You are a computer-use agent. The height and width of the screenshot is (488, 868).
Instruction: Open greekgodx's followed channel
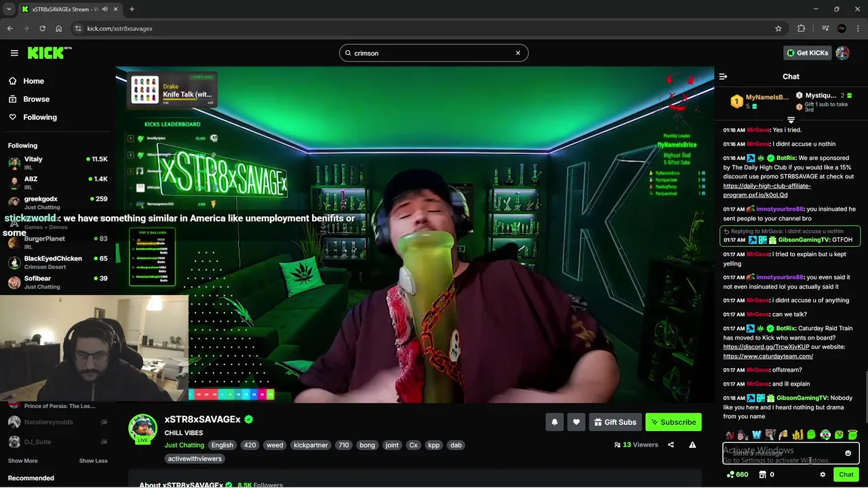58,202
